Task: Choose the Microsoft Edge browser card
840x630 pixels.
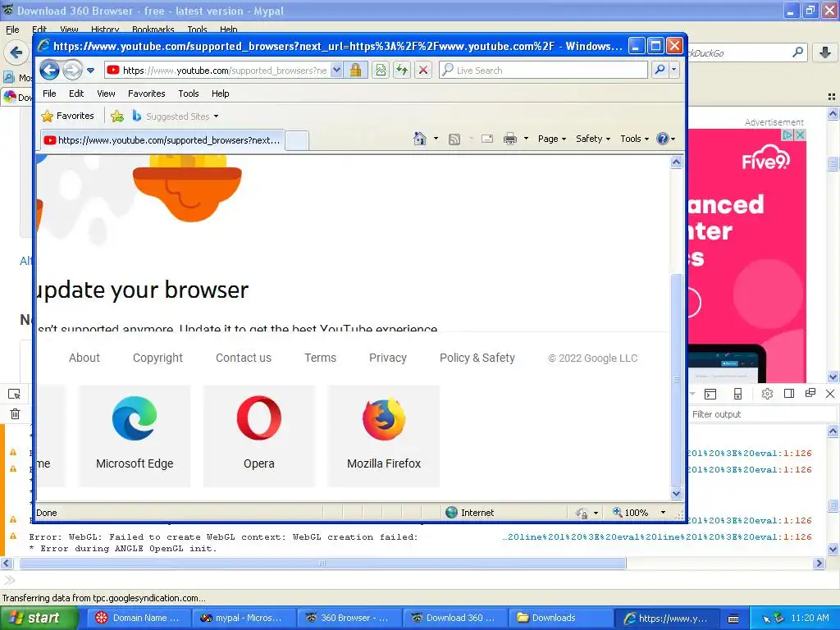Action: click(x=135, y=436)
